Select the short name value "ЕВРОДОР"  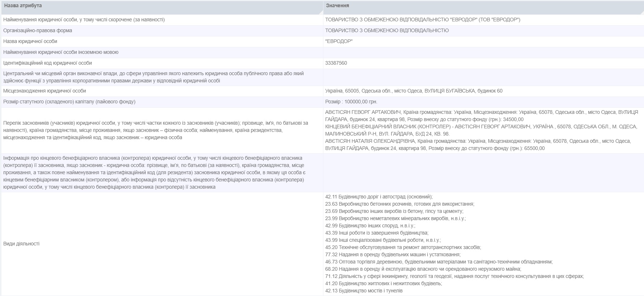point(339,42)
